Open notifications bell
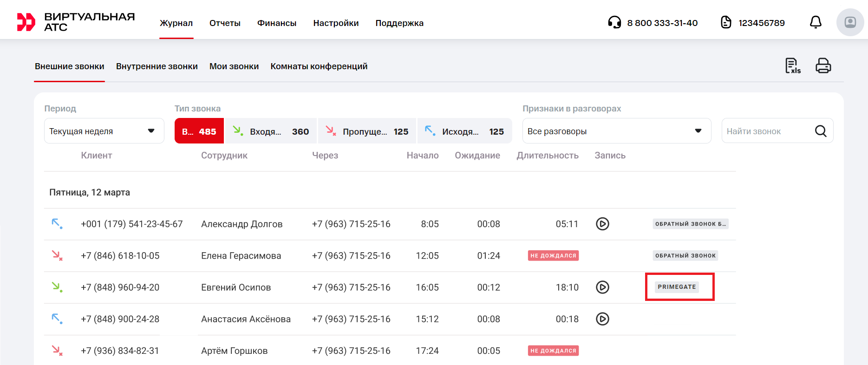Screen dimensions: 868x365 coord(815,22)
